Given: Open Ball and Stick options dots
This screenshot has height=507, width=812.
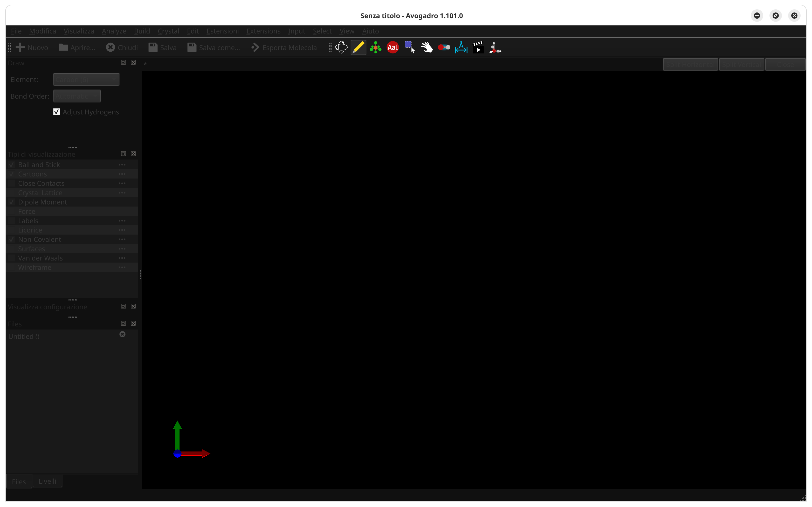Looking at the screenshot, I should (x=122, y=165).
